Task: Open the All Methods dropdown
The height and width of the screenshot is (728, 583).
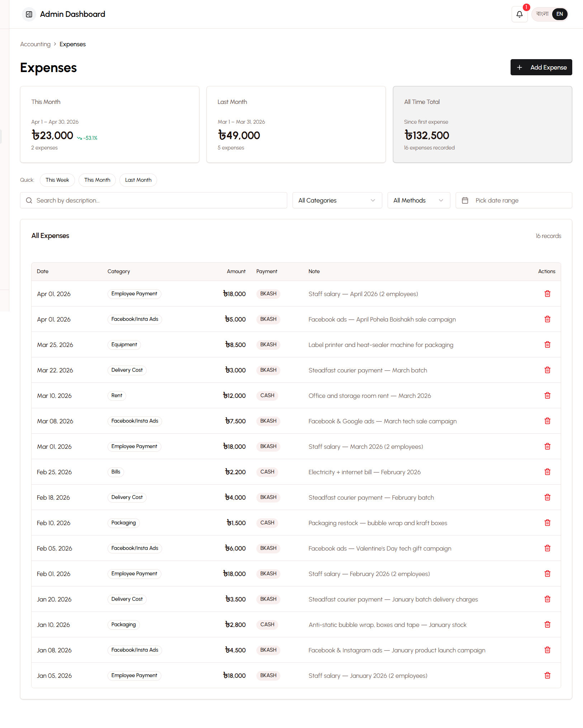Action: pyautogui.click(x=418, y=200)
